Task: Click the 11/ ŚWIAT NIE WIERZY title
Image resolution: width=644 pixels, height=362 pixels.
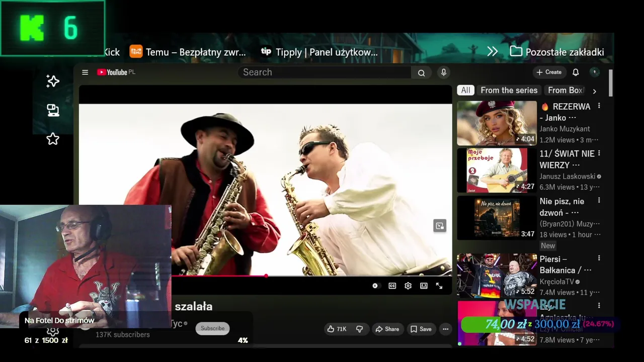Action: pyautogui.click(x=567, y=159)
